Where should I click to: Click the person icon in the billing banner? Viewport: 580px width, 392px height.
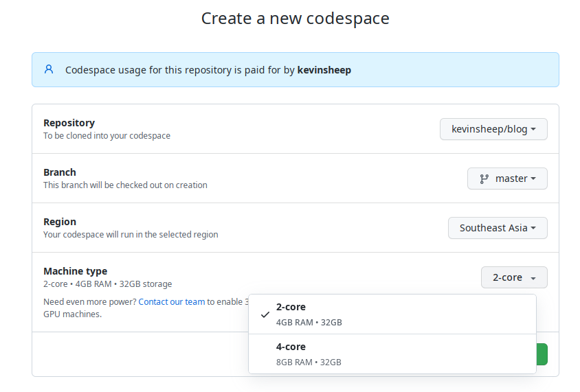click(49, 69)
